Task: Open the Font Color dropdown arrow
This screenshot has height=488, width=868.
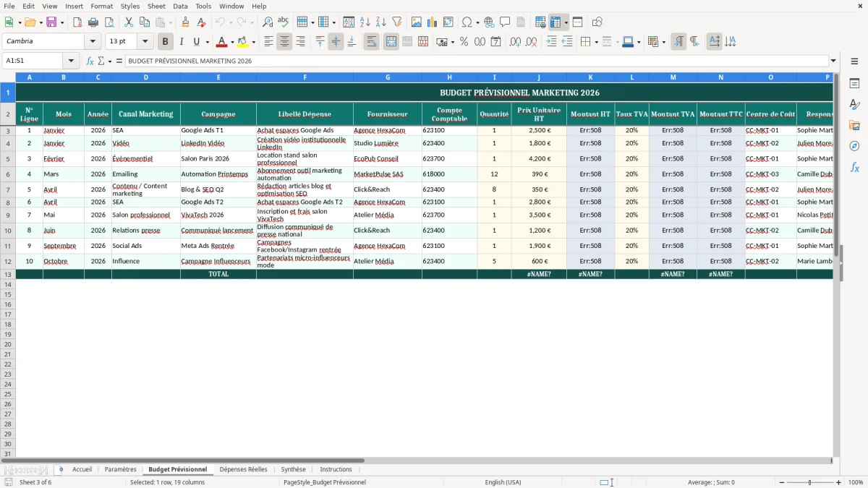Action: [232, 42]
